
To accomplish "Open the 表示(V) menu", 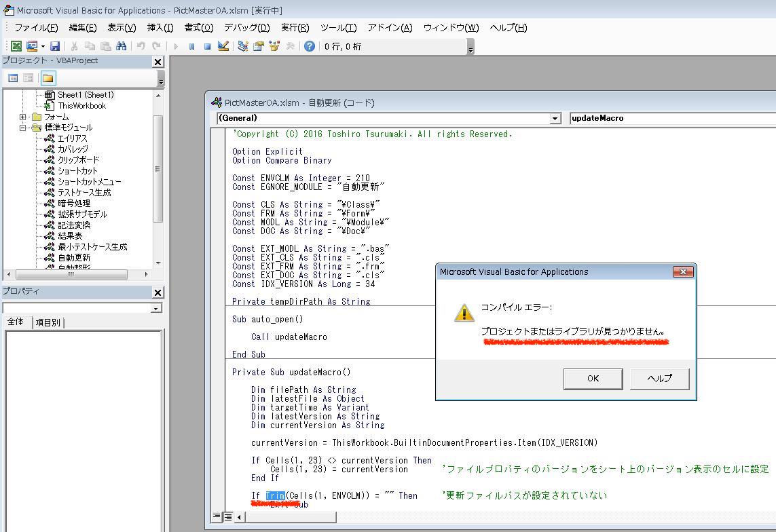I will (122, 28).
